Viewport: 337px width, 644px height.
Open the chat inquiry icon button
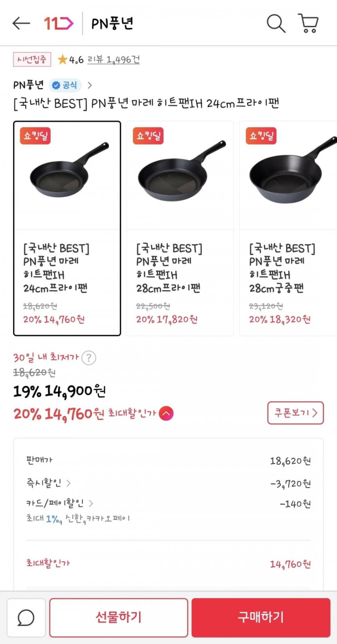(26, 617)
